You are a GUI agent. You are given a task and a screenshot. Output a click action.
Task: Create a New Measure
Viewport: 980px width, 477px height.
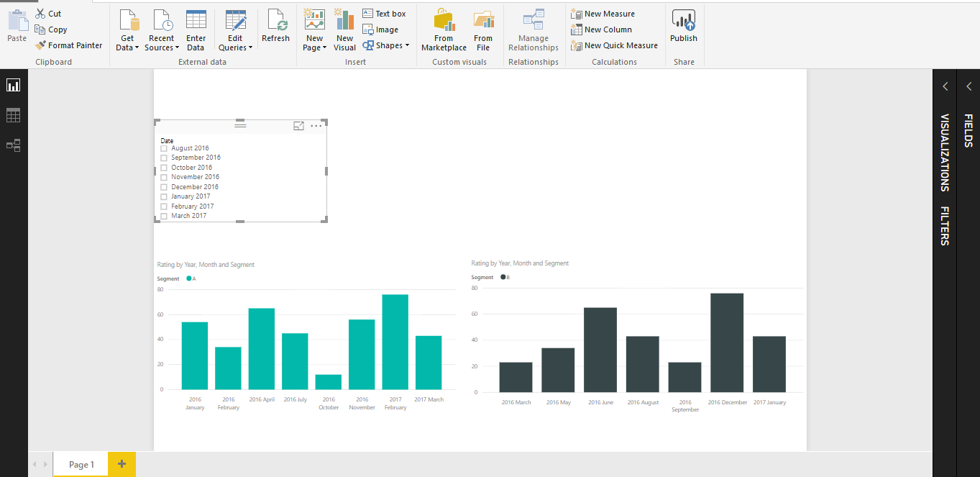(603, 14)
